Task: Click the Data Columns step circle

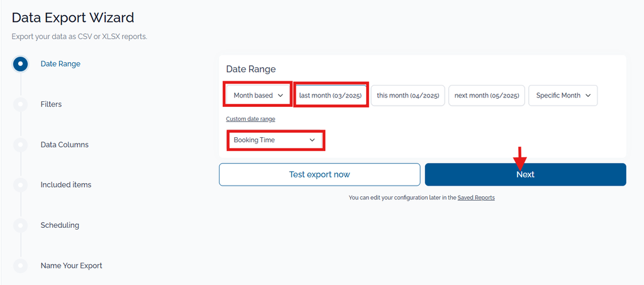Action: pyautogui.click(x=21, y=145)
